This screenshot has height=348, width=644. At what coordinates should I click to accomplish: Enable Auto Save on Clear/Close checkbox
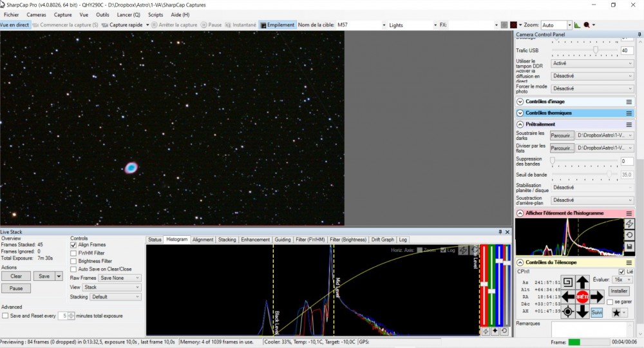click(73, 269)
